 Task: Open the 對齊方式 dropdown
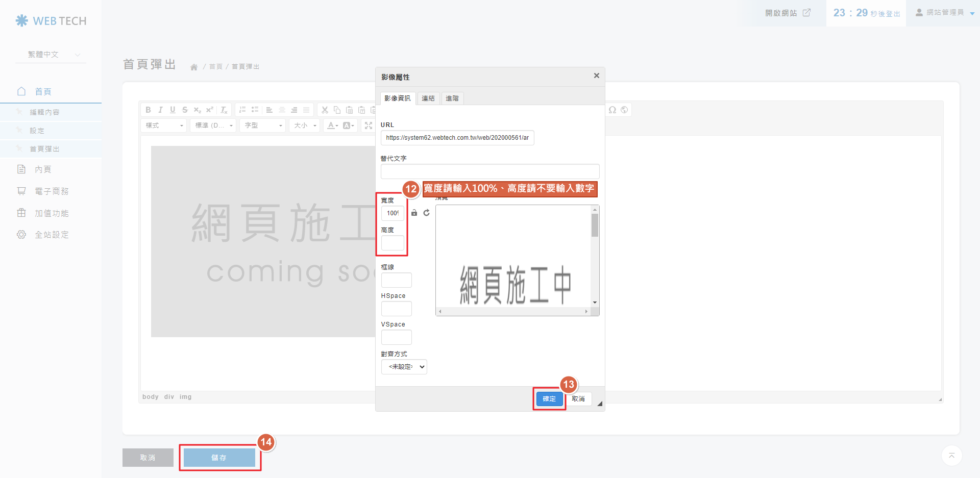(404, 367)
